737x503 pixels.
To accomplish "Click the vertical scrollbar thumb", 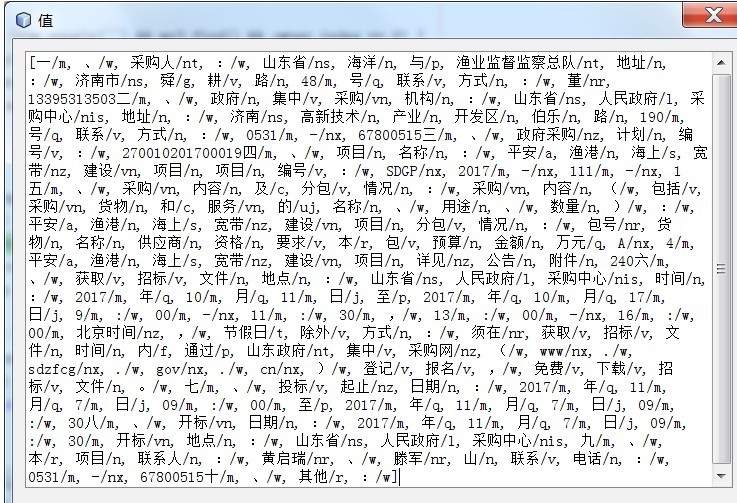I will 721,268.
